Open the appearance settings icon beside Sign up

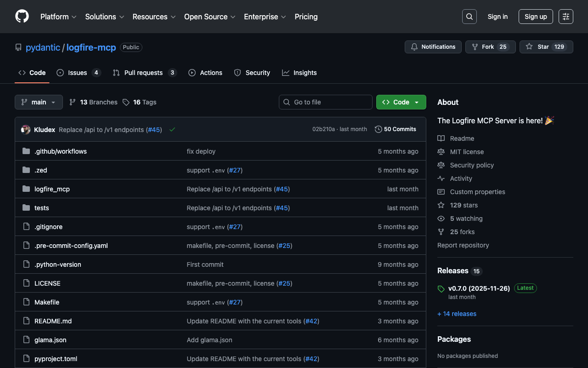(x=565, y=17)
